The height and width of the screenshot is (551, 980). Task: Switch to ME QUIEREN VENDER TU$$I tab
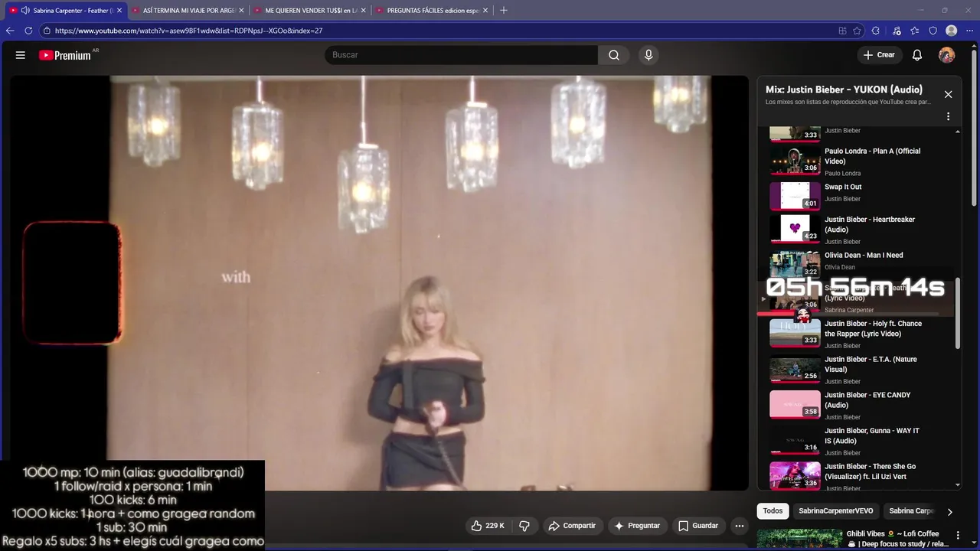(310, 11)
